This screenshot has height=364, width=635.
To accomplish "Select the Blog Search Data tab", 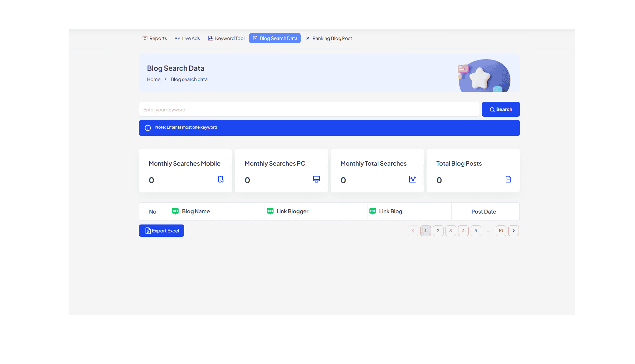I will [275, 38].
